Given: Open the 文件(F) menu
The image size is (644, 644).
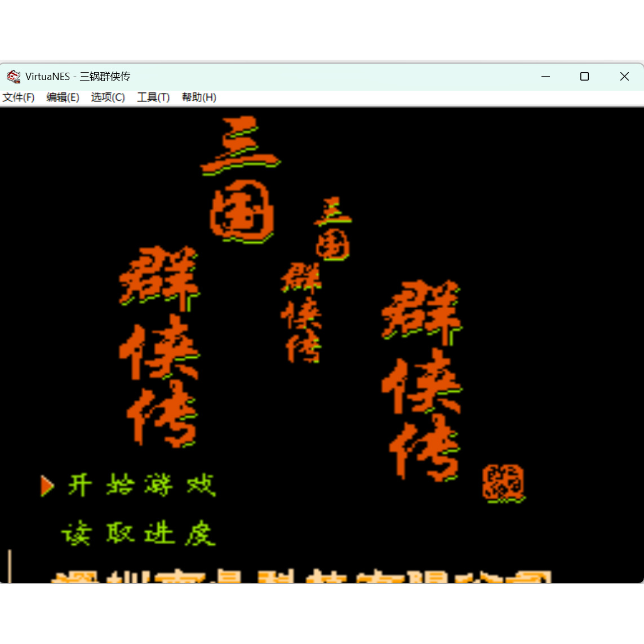Looking at the screenshot, I should (19, 97).
